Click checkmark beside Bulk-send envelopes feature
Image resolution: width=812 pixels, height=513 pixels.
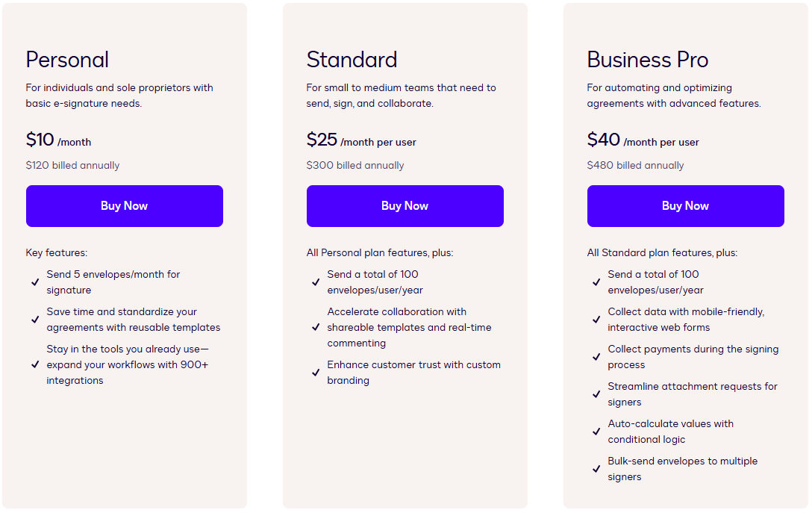coord(596,468)
